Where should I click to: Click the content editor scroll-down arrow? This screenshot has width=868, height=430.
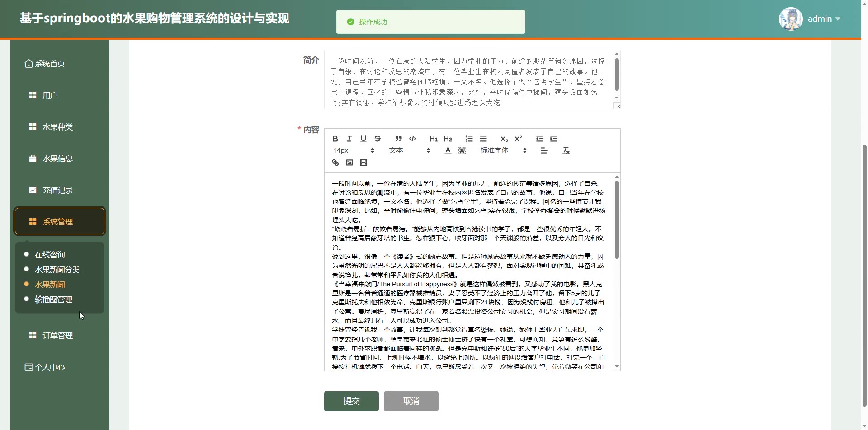pos(617,367)
